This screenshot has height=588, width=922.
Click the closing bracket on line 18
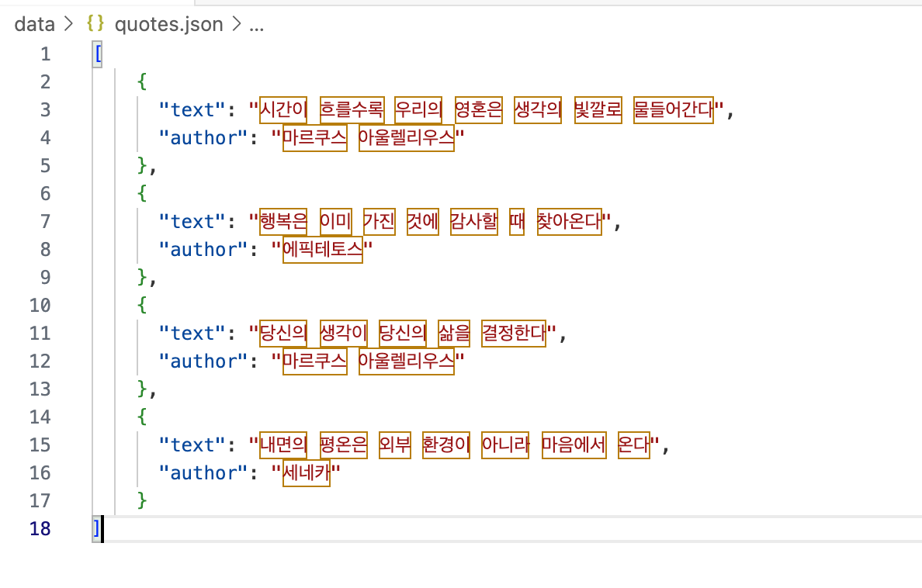[96, 528]
